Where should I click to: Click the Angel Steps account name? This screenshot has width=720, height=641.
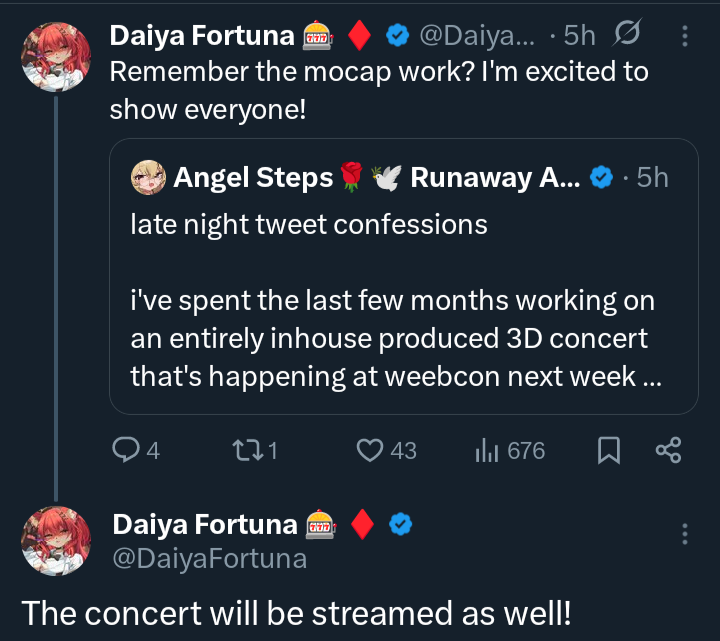coord(253,178)
